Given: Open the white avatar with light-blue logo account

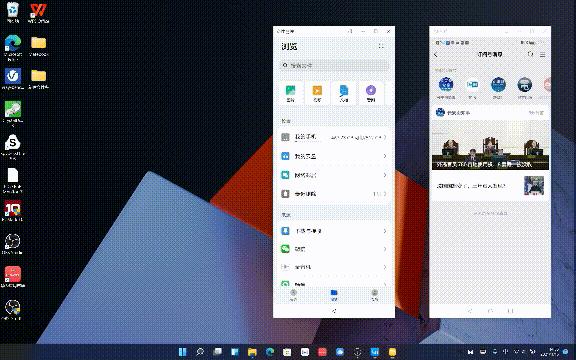Looking at the screenshot, I should 472,84.
